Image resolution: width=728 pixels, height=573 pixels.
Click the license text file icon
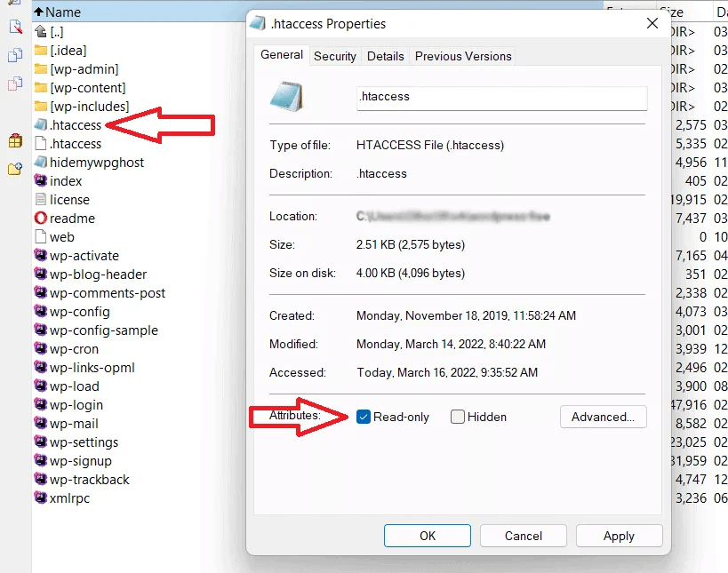coord(40,200)
